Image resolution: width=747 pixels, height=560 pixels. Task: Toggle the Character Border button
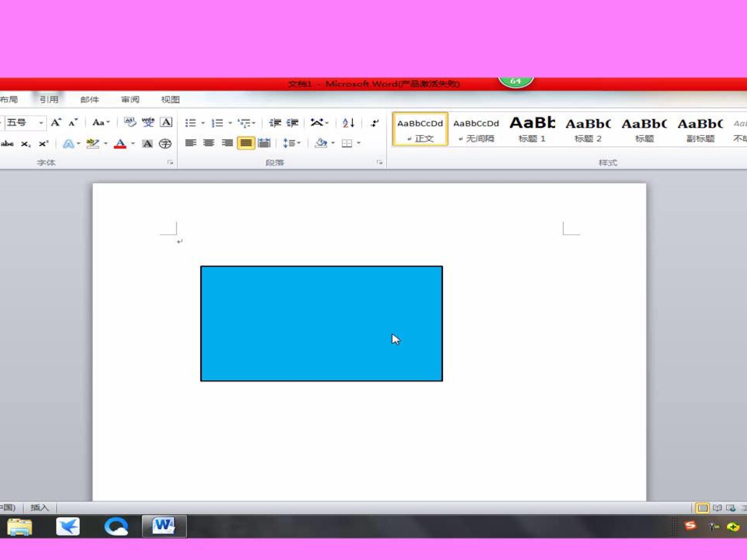[166, 122]
